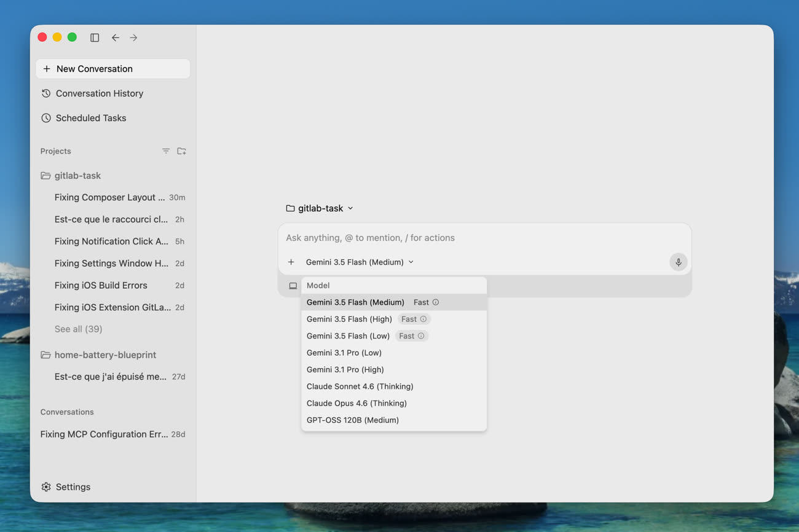The height and width of the screenshot is (532, 799).
Task: Open Fixing iOS Extension GitLa... conversation
Action: 113,307
